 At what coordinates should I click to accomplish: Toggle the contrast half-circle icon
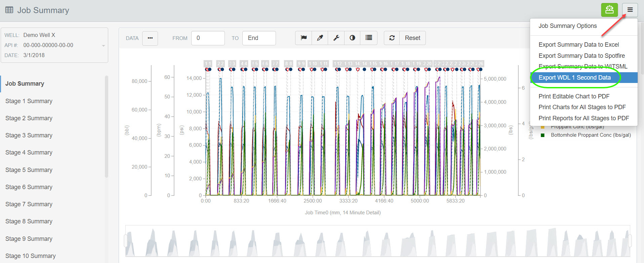click(x=352, y=38)
